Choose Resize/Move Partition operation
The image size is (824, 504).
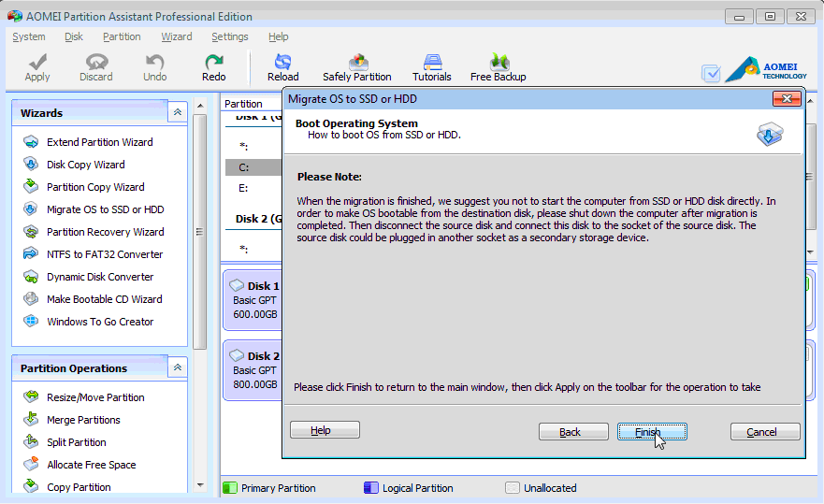95,397
